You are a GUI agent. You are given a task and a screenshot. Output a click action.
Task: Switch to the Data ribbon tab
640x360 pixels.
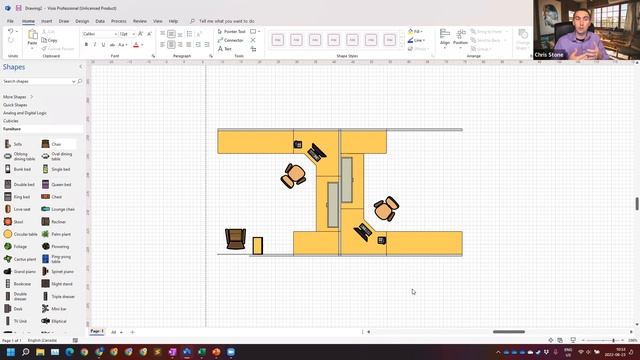coord(100,21)
